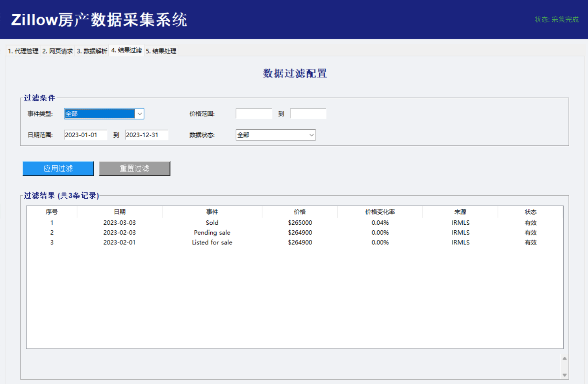Click the $264900 price in Pending sale row
Viewport: 588px width, 384px height.
[300, 233]
